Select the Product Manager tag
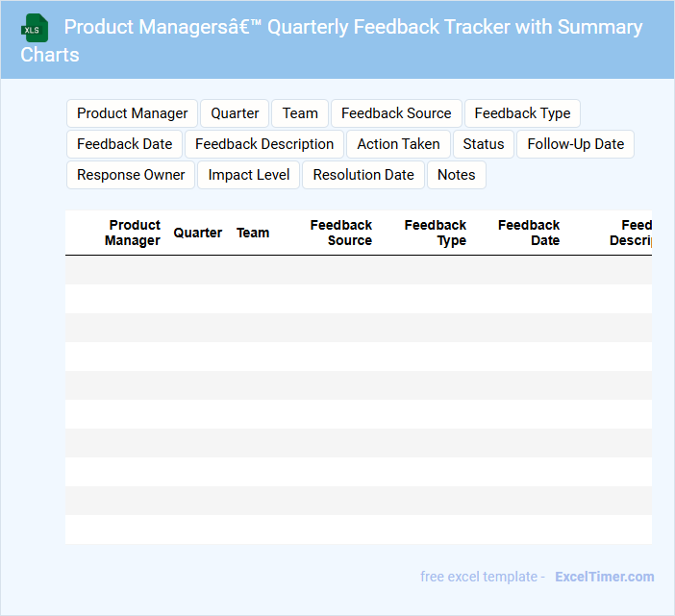 point(133,113)
